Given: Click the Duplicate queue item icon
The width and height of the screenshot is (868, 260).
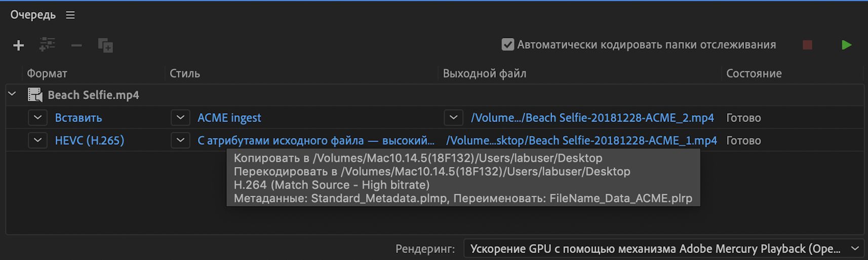Looking at the screenshot, I should coord(105,46).
